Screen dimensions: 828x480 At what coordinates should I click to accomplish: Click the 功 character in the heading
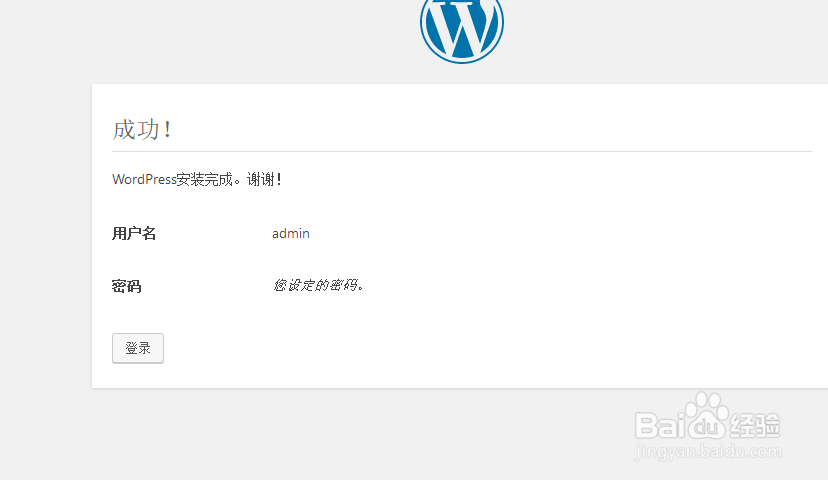[x=148, y=129]
